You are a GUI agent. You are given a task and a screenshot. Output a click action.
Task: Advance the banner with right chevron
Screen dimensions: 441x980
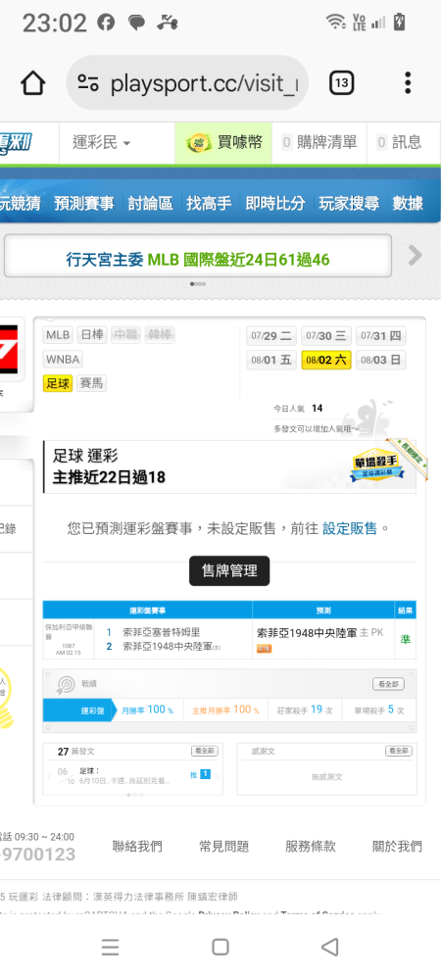click(415, 255)
